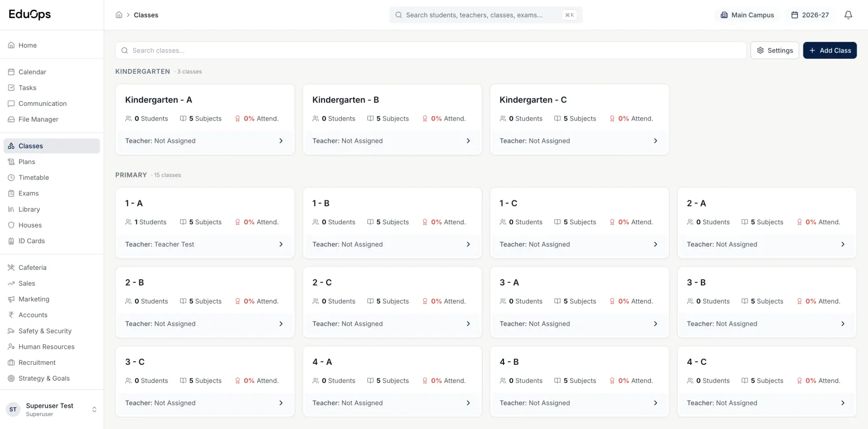868x429 pixels.
Task: Click the Marketing megaphone icon
Action: [x=11, y=299]
